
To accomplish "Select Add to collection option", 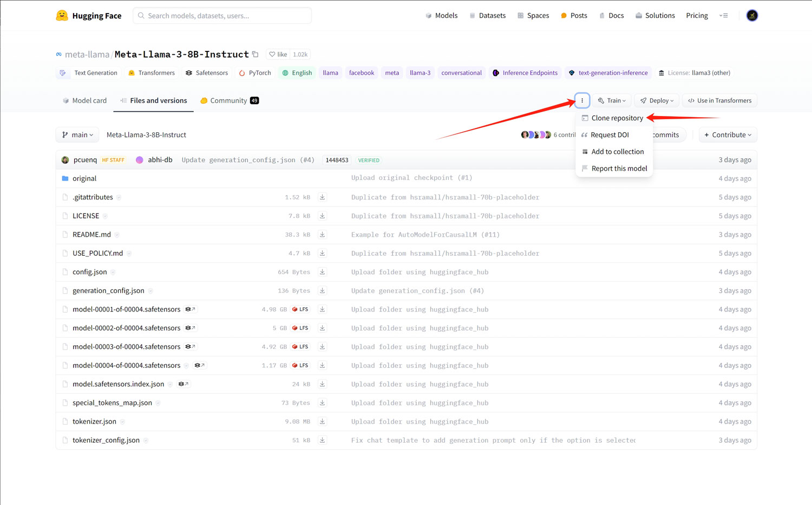I will [x=614, y=152].
